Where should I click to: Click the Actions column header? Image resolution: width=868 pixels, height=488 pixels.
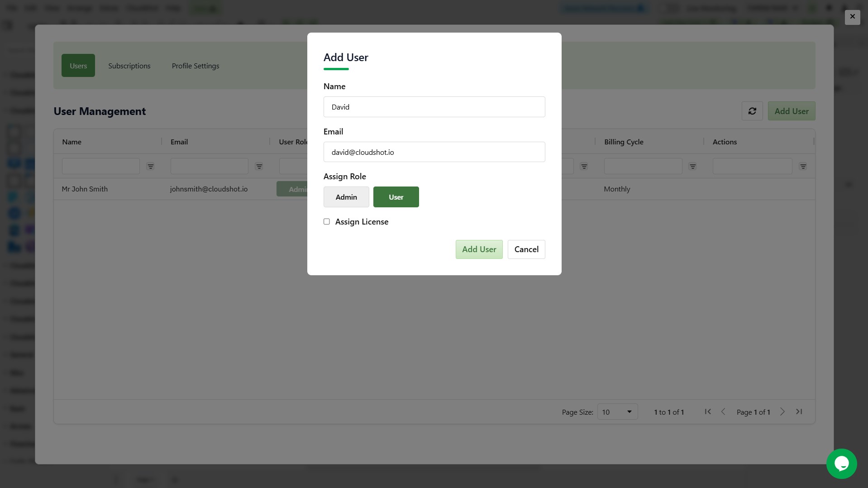(725, 142)
